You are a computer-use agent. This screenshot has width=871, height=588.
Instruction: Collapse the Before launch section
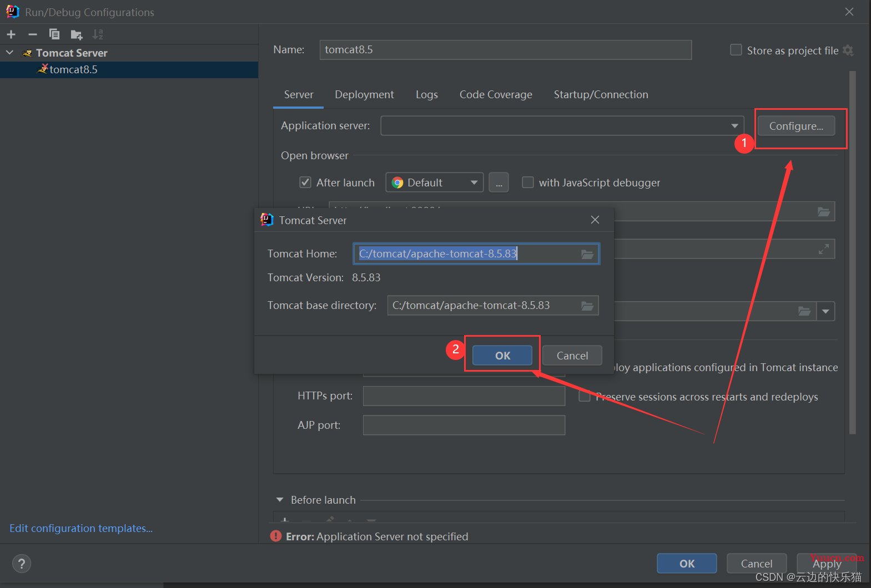coord(280,500)
